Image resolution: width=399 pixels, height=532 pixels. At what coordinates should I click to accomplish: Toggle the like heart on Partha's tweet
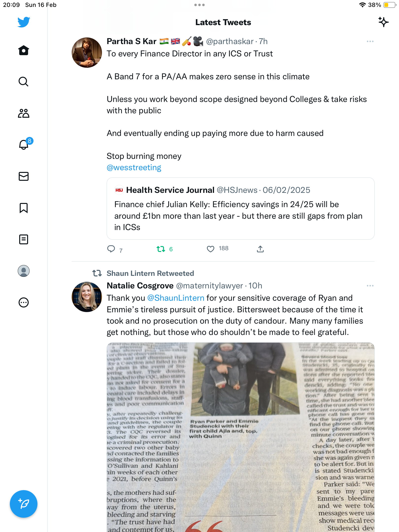211,249
